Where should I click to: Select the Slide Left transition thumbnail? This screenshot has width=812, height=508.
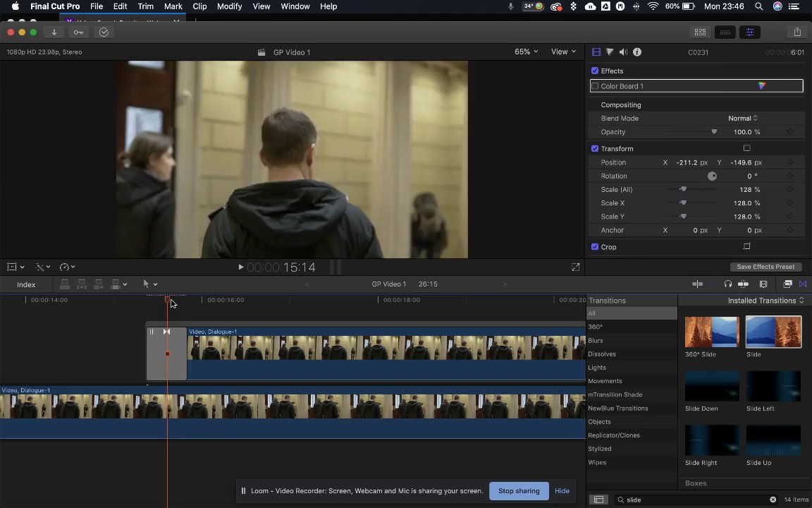pos(773,387)
